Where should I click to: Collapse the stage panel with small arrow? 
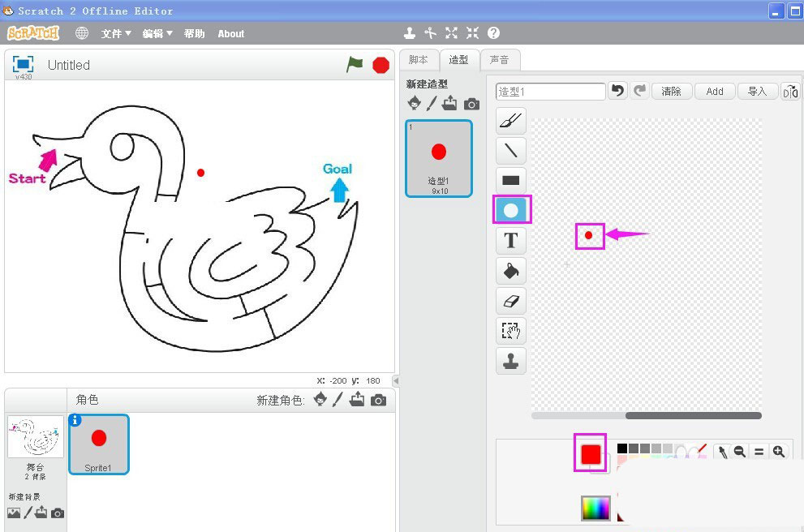point(396,380)
